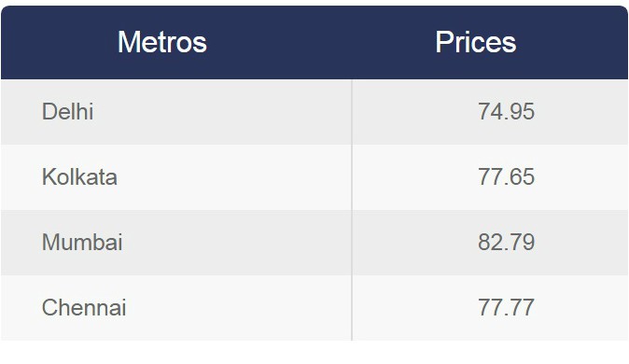Click the word Delhi in the table
Image resolution: width=629 pixels, height=364 pixels.
68,112
